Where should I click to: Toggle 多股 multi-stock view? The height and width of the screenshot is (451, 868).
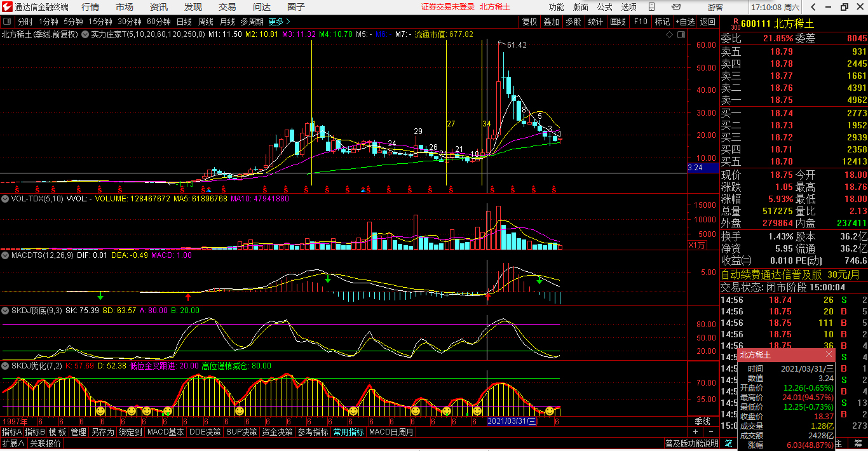tap(573, 22)
